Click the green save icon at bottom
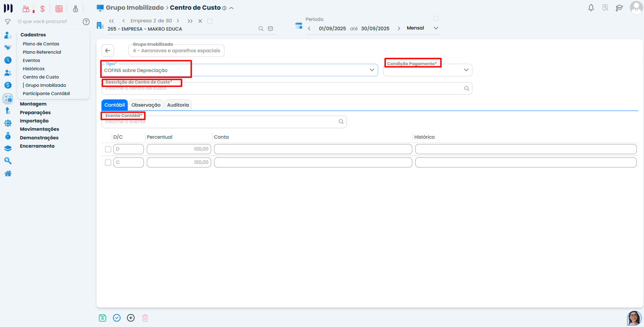644x327 pixels. tap(103, 318)
